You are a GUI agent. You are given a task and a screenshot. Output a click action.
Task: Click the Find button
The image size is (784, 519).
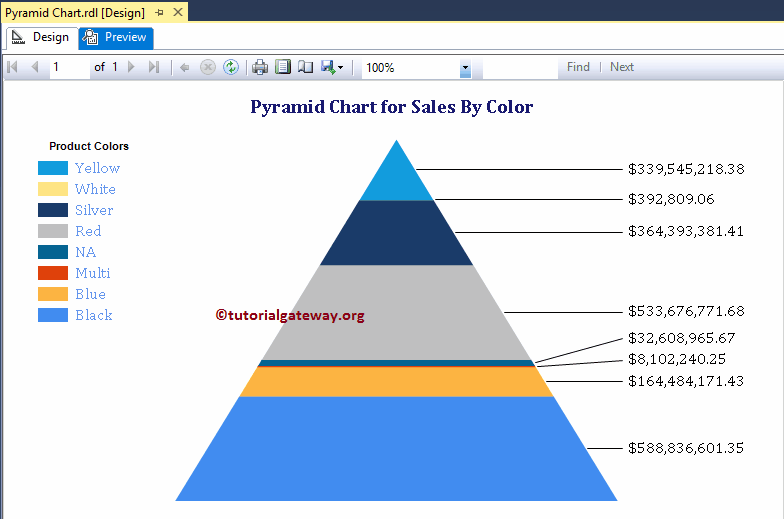(x=578, y=67)
